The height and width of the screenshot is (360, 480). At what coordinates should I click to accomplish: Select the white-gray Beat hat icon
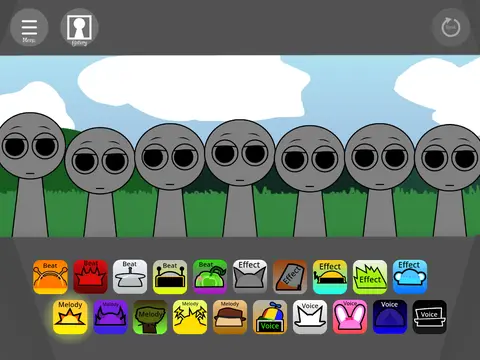(x=130, y=277)
